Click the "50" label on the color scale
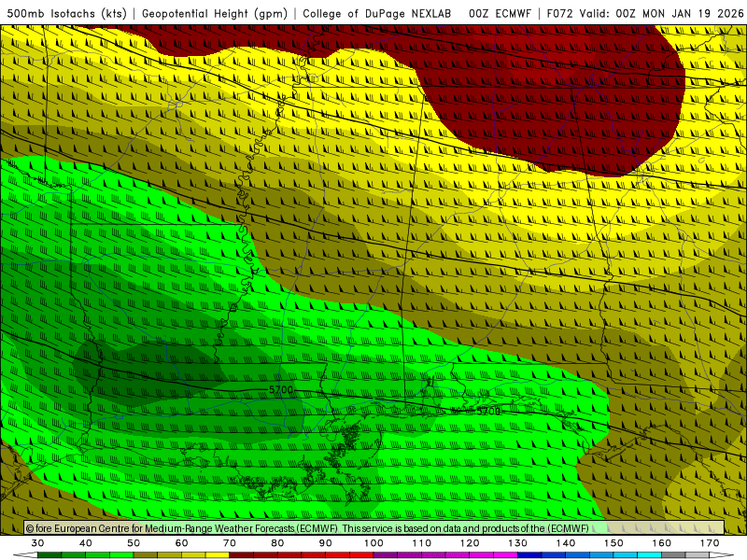Viewport: 747px width, 560px height. click(x=134, y=543)
